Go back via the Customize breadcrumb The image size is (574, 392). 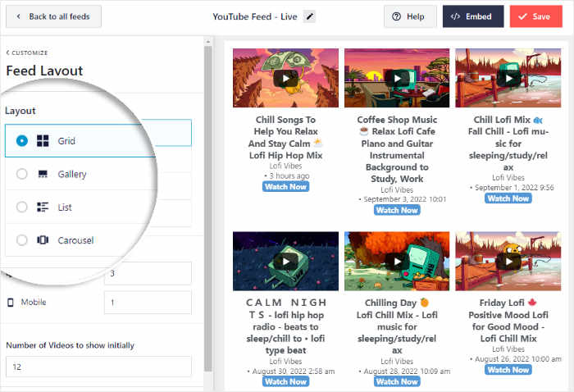(27, 52)
